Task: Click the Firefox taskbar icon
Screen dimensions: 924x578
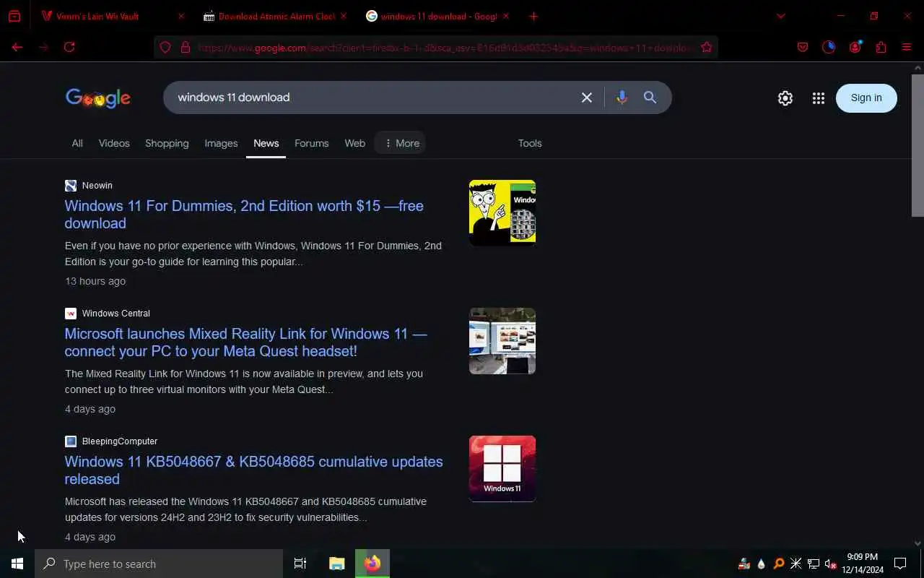Action: (x=372, y=564)
